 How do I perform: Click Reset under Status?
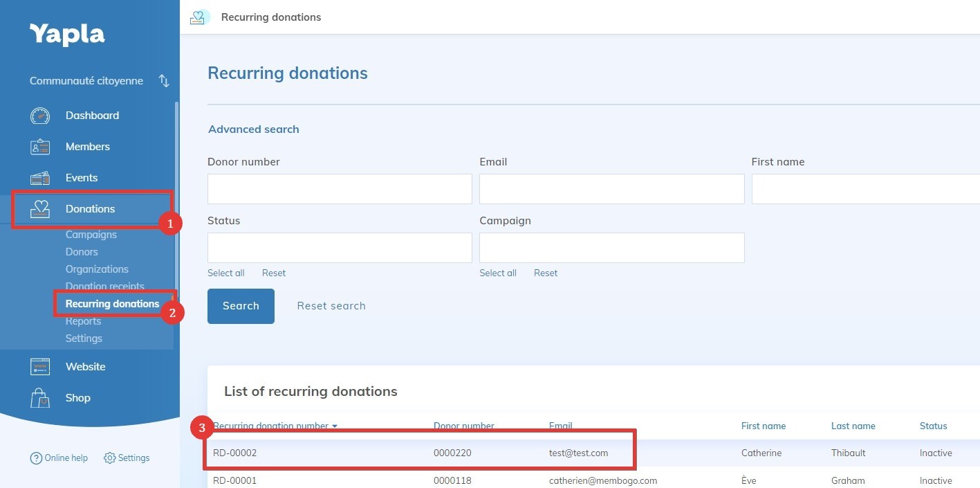(274, 273)
